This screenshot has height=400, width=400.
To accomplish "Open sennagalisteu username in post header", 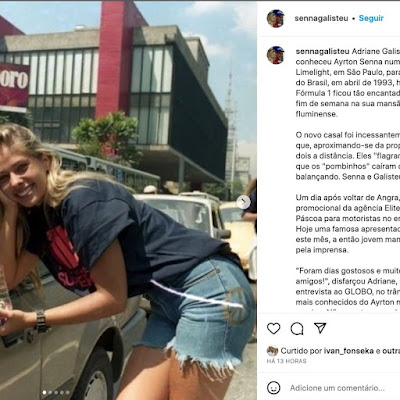I will 321,18.
